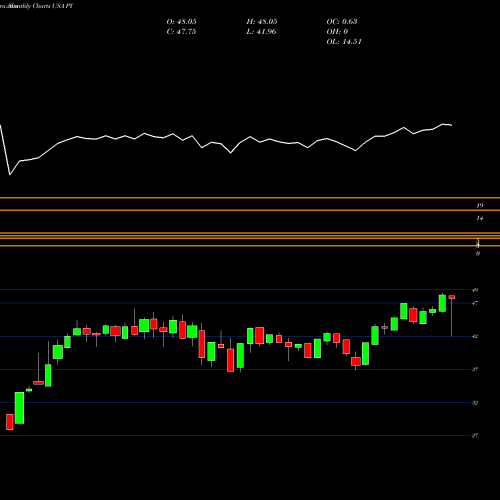Click the price axis label 42
The height and width of the screenshot is (500, 500).
tap(475, 336)
